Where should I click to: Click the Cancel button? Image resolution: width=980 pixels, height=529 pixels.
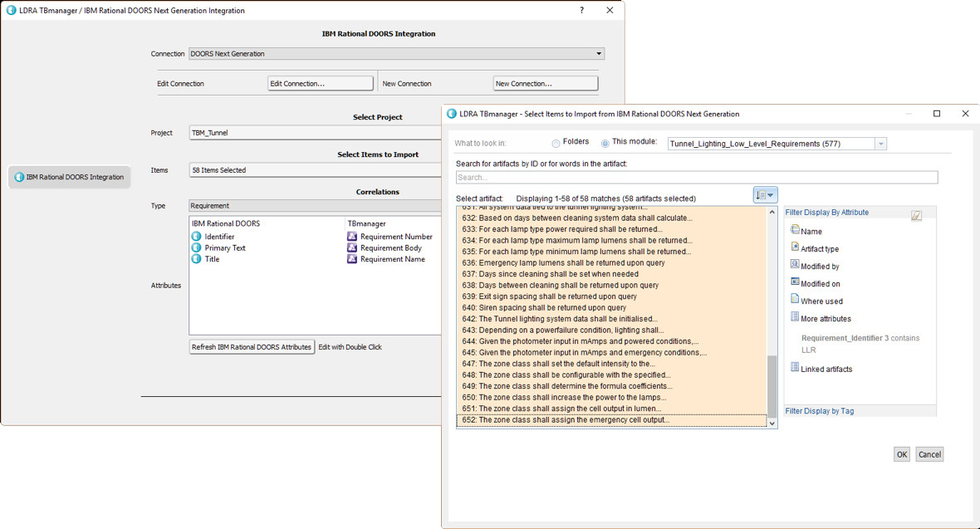tap(929, 454)
